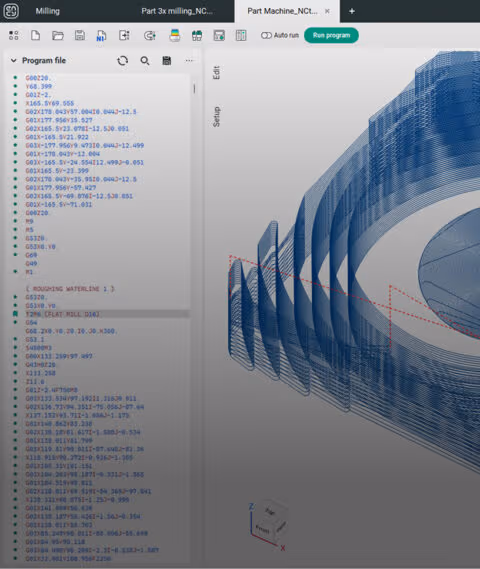480x569 pixels.
Task: Refresh the Program file panel
Action: point(123,61)
